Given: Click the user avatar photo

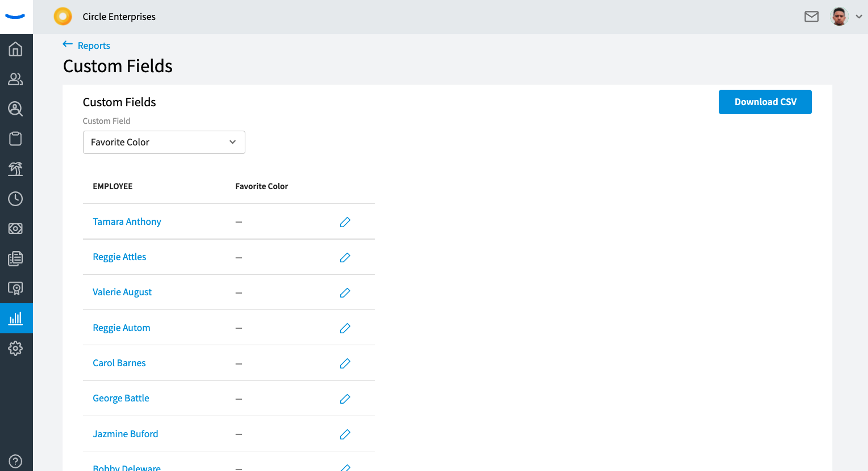Looking at the screenshot, I should click(839, 16).
